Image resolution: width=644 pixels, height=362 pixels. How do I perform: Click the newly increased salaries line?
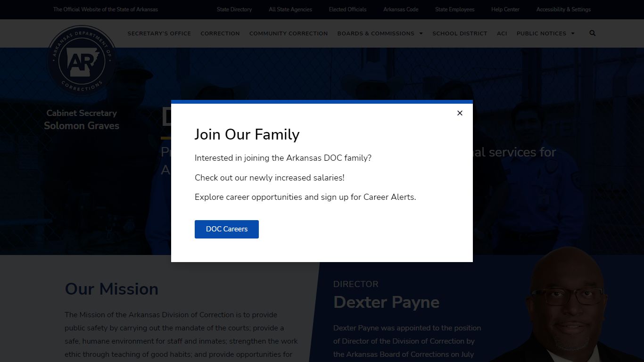(x=270, y=178)
